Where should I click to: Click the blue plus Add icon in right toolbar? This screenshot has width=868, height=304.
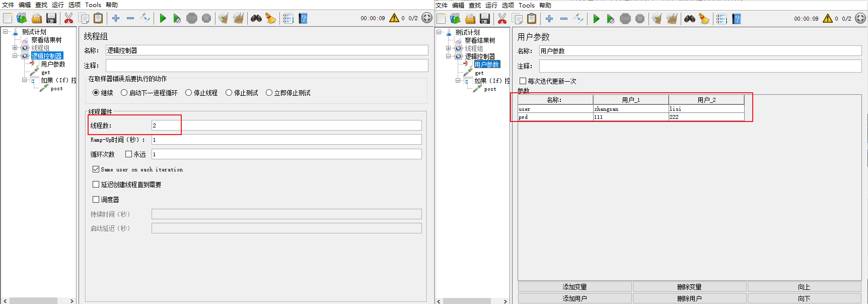pyautogui.click(x=549, y=19)
